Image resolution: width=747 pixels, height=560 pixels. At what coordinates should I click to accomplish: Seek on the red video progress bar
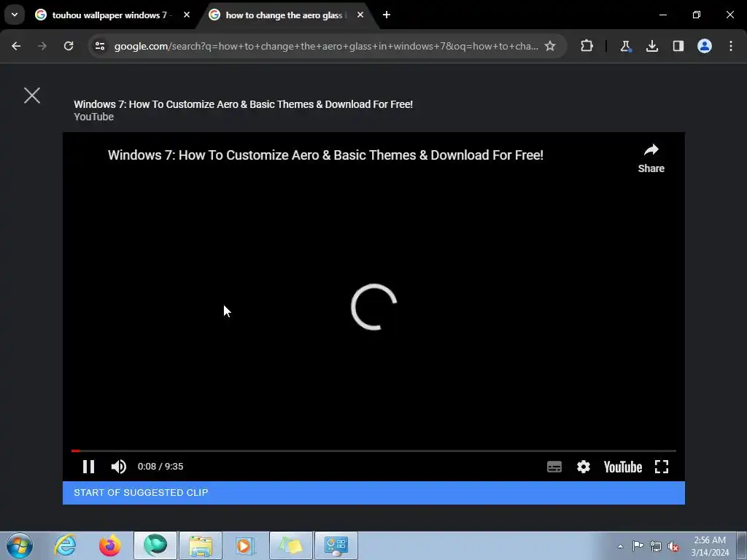point(373,451)
